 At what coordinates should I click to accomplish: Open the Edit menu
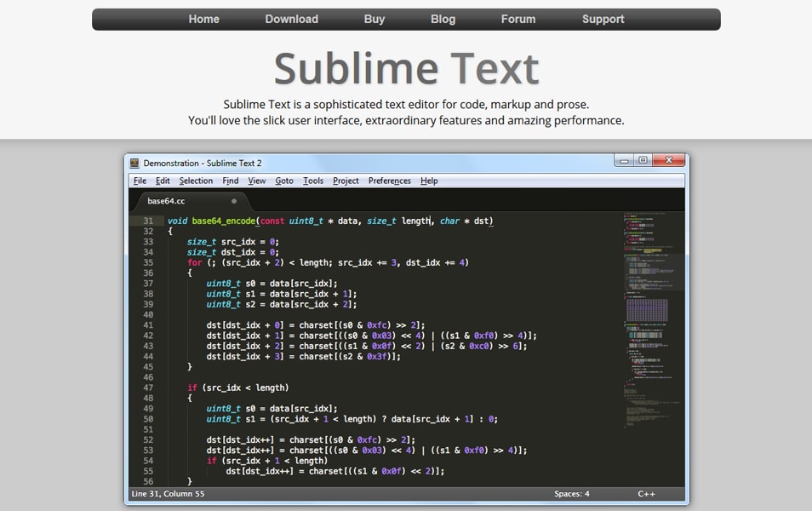(x=163, y=181)
